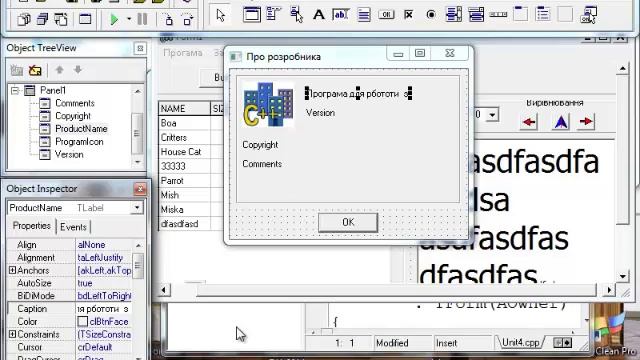Select ProductName in the Object TreeView
Viewport: 640px width, 360px height.
pyautogui.click(x=81, y=129)
